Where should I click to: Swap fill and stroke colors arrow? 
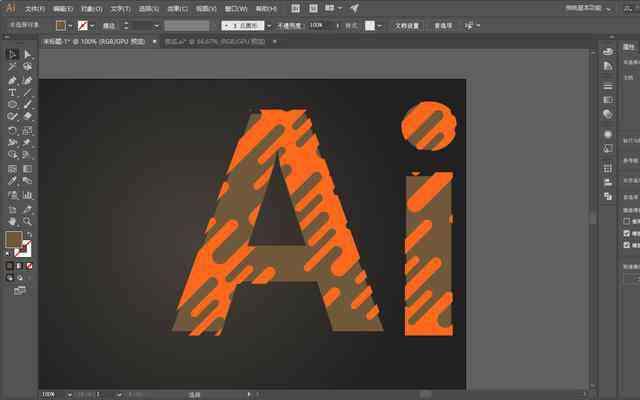tap(29, 234)
